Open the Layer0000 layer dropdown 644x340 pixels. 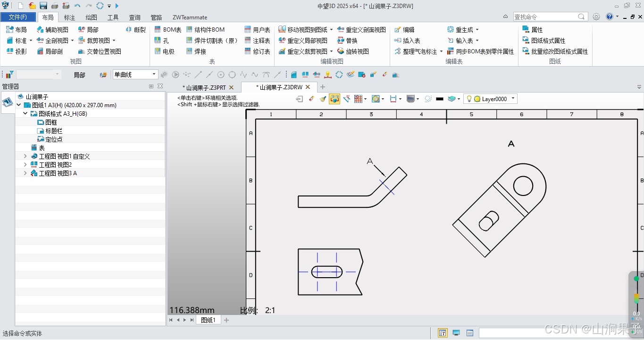pyautogui.click(x=513, y=99)
